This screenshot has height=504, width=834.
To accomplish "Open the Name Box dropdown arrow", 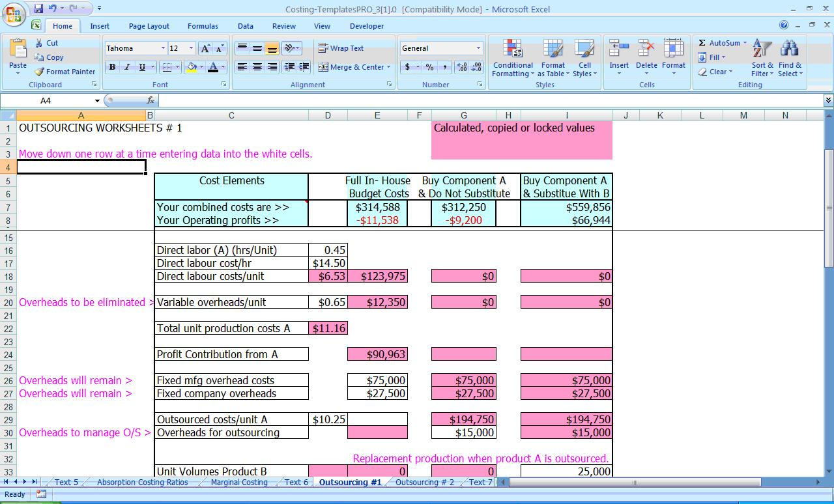I will [x=97, y=101].
